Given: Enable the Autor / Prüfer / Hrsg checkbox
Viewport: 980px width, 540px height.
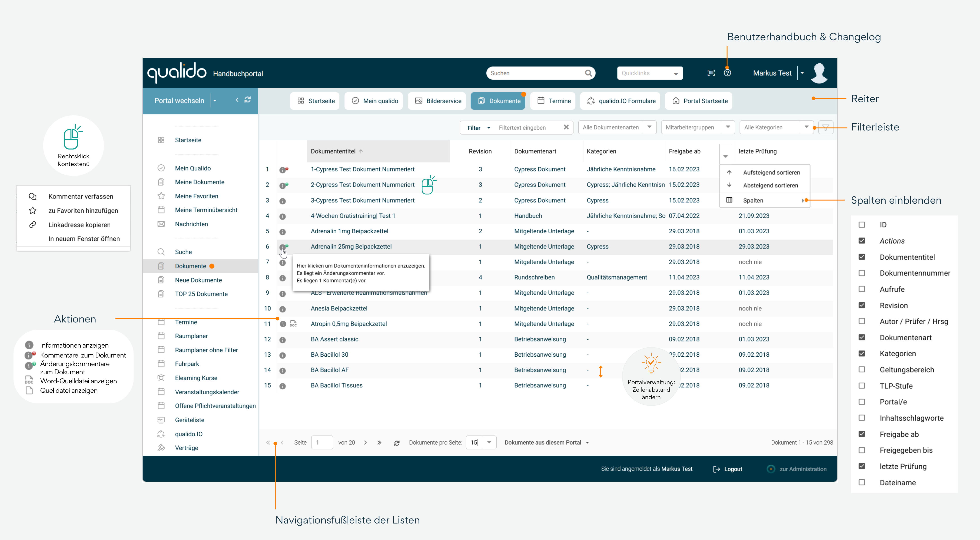Looking at the screenshot, I should point(862,321).
